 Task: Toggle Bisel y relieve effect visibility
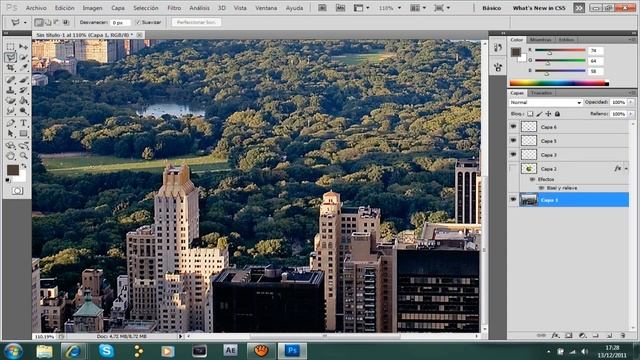(x=542, y=188)
